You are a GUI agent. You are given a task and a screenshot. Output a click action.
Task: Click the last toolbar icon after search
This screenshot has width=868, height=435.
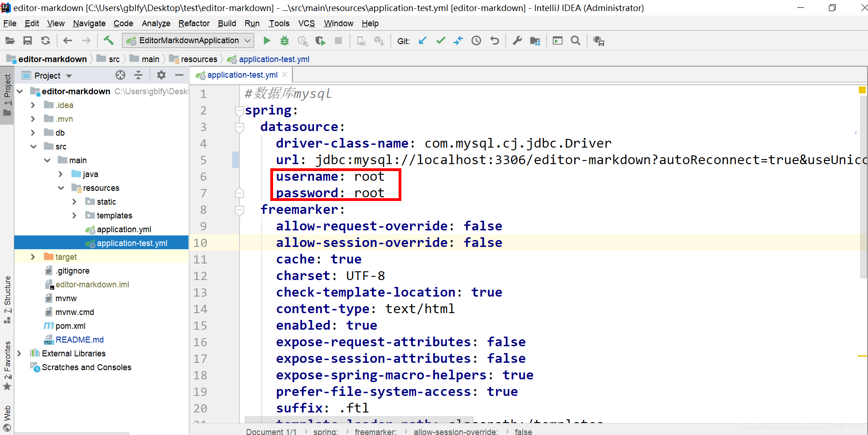coord(599,41)
